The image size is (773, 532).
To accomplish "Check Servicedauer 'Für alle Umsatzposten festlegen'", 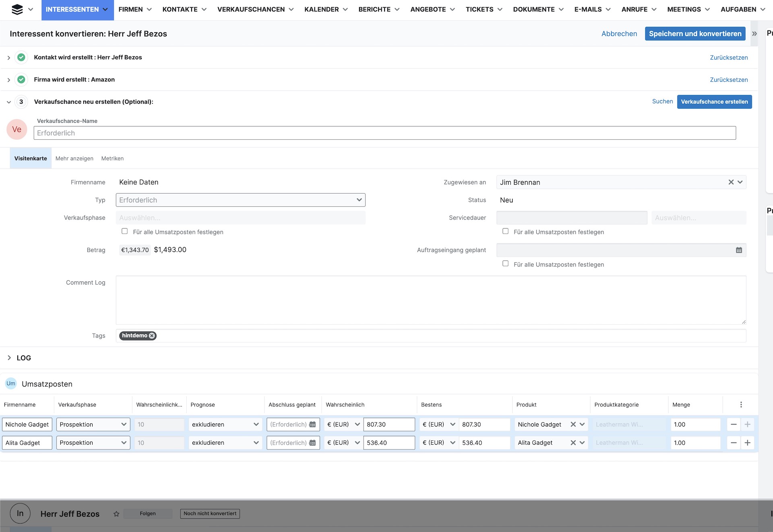I will coord(506,231).
